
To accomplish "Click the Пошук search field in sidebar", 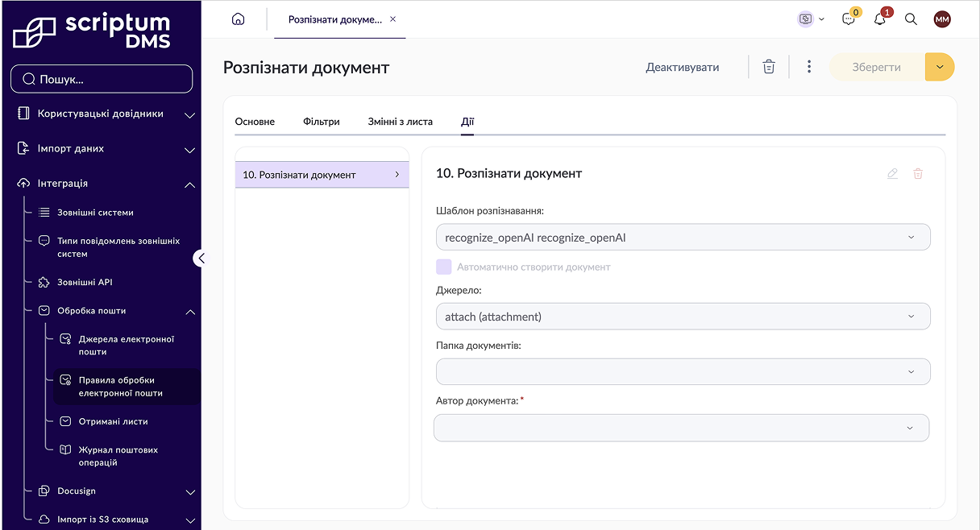I will click(x=102, y=79).
